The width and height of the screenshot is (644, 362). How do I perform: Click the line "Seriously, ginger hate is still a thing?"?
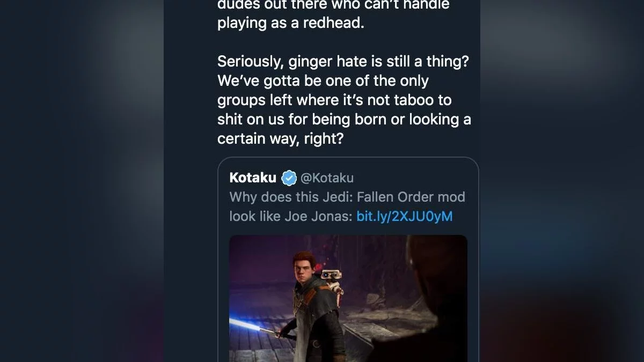tap(343, 62)
